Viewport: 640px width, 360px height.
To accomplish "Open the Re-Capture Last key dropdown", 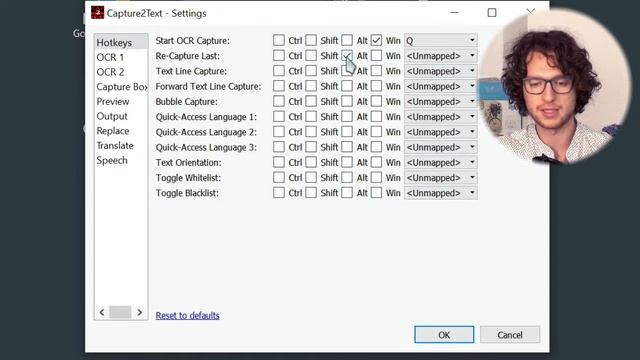I will (441, 56).
